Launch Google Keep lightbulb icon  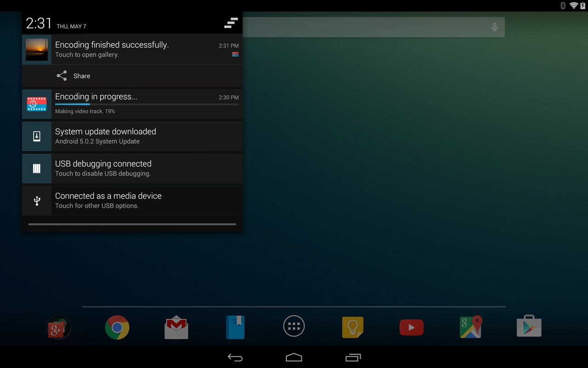point(353,328)
